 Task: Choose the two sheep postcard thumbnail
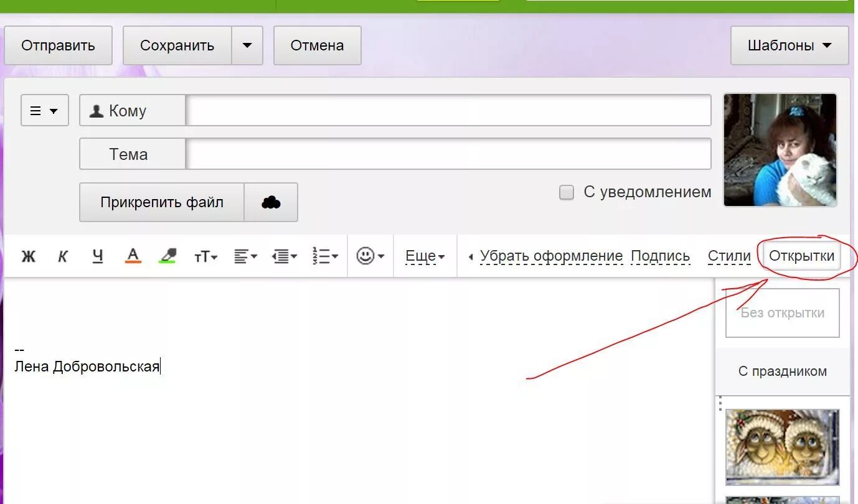tap(783, 447)
